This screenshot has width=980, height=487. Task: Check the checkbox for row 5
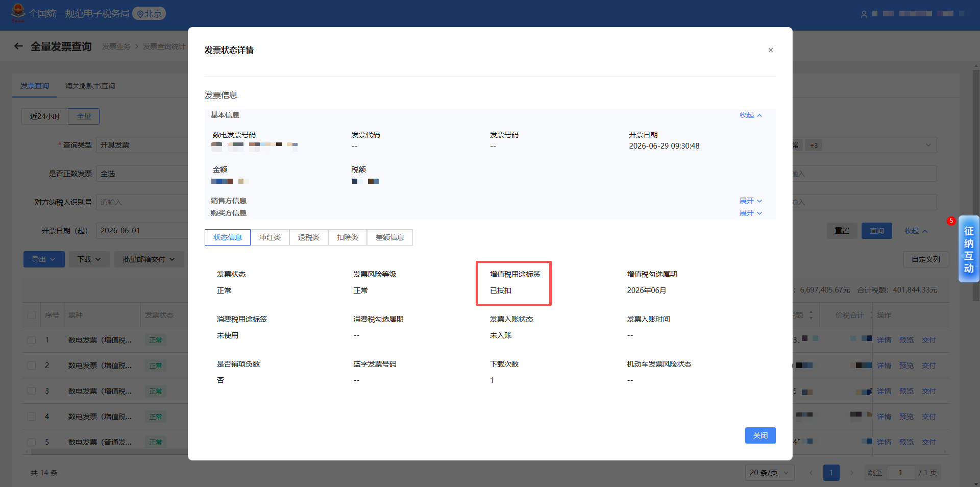[32, 442]
